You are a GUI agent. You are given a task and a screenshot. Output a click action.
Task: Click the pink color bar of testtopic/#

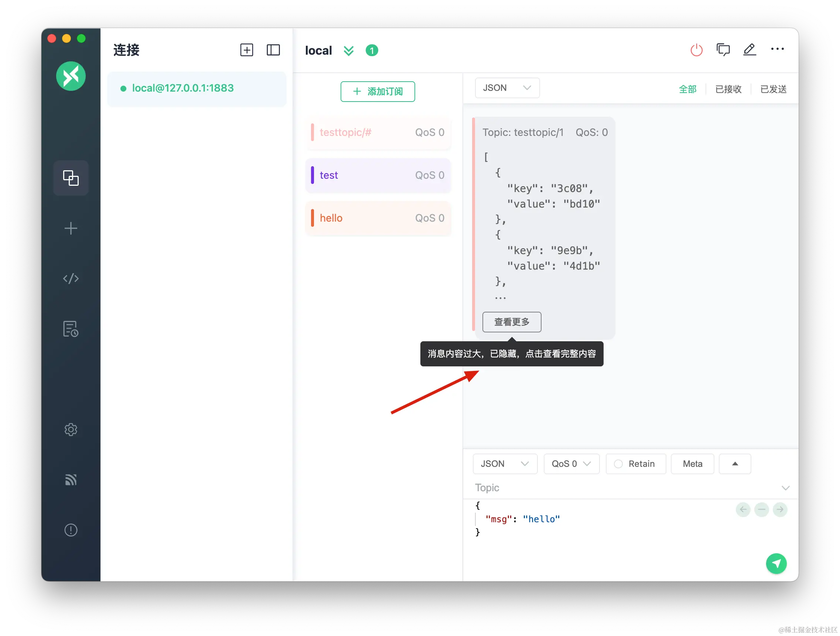(312, 133)
